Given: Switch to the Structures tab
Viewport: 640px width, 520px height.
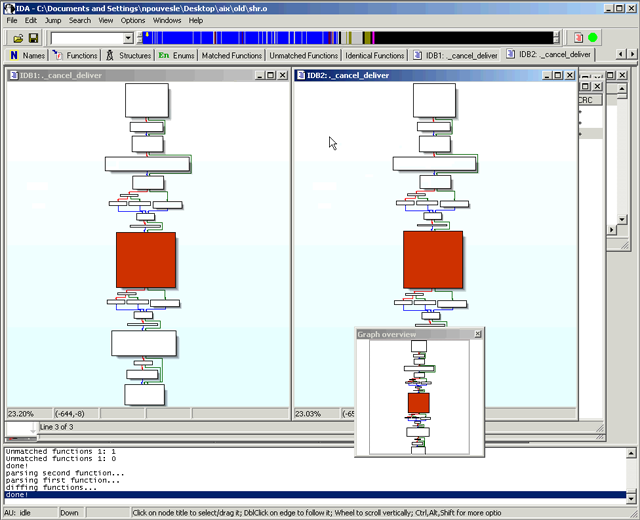Looking at the screenshot, I should pos(128,56).
